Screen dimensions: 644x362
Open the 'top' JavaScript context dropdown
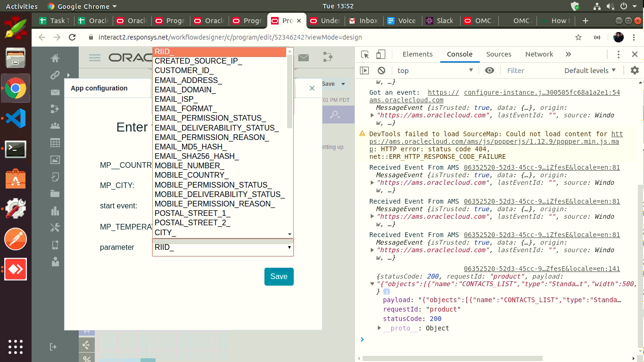coord(435,70)
